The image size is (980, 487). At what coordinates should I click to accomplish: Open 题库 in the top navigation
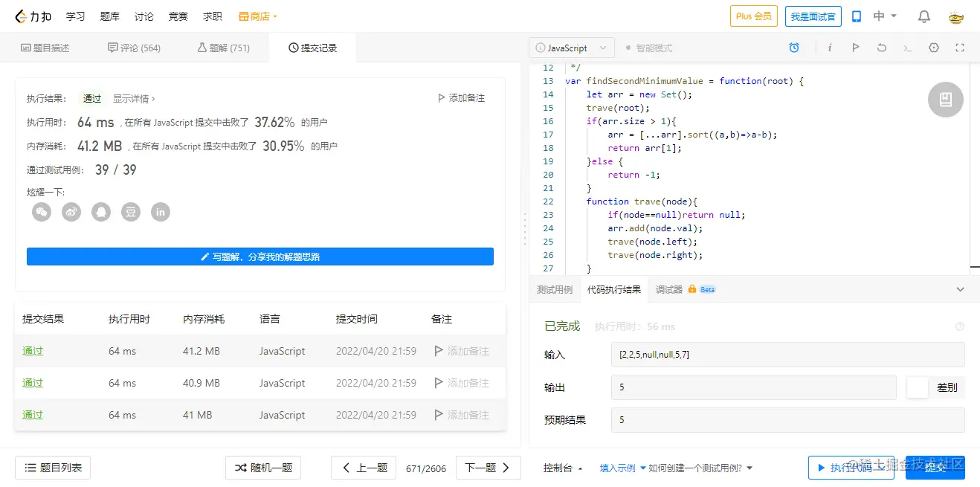[109, 16]
